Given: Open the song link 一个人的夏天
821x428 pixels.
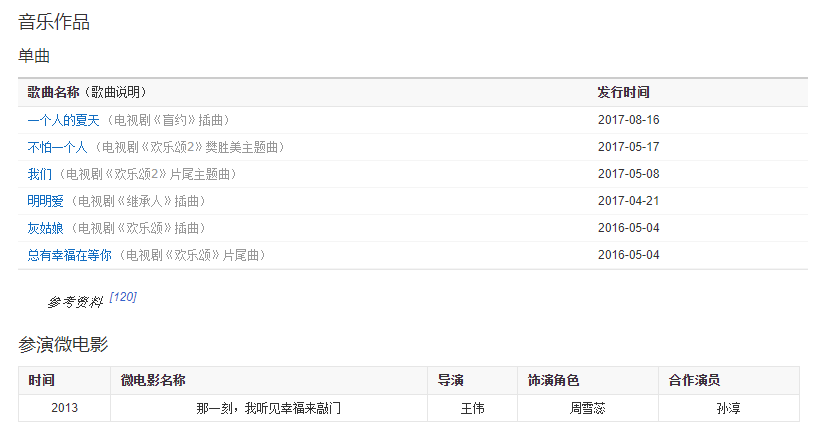Looking at the screenshot, I should tap(64, 120).
